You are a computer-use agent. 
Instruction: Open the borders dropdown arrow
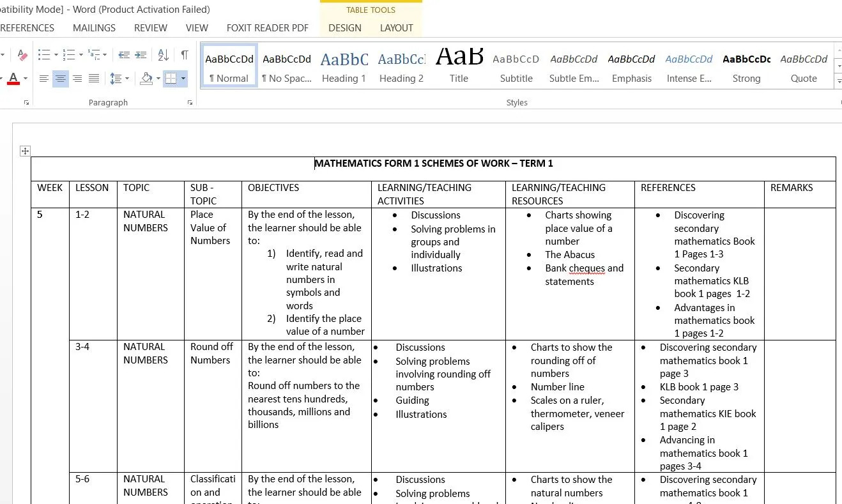pyautogui.click(x=183, y=79)
